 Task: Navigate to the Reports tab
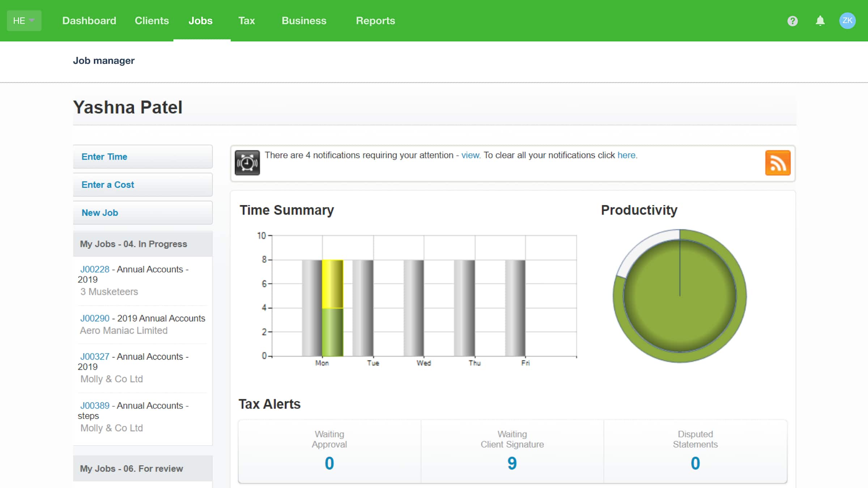[375, 21]
